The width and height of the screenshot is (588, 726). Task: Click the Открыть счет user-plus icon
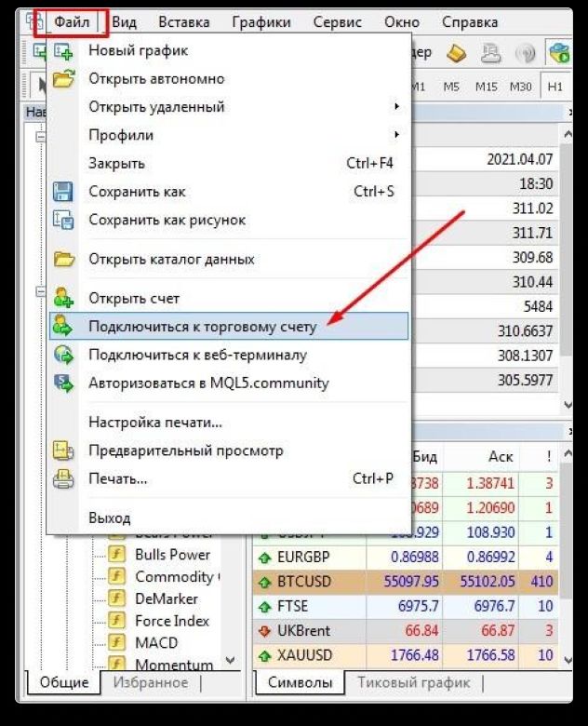63,298
